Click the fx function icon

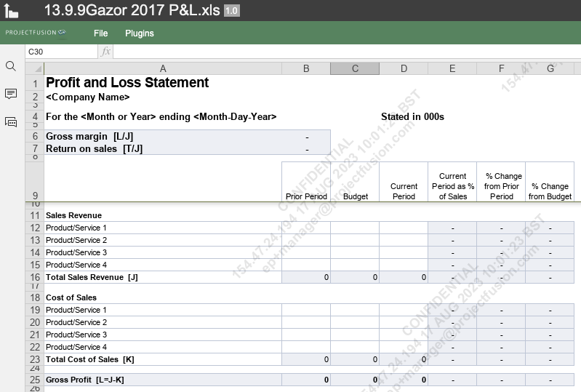pos(105,52)
